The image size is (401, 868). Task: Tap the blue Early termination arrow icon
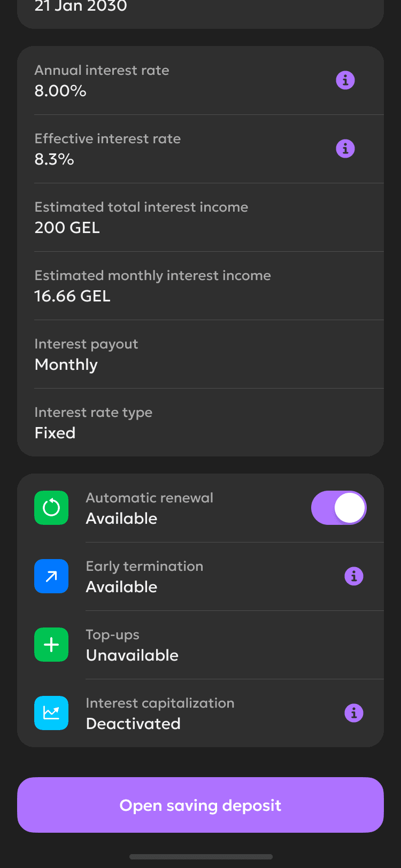(51, 576)
